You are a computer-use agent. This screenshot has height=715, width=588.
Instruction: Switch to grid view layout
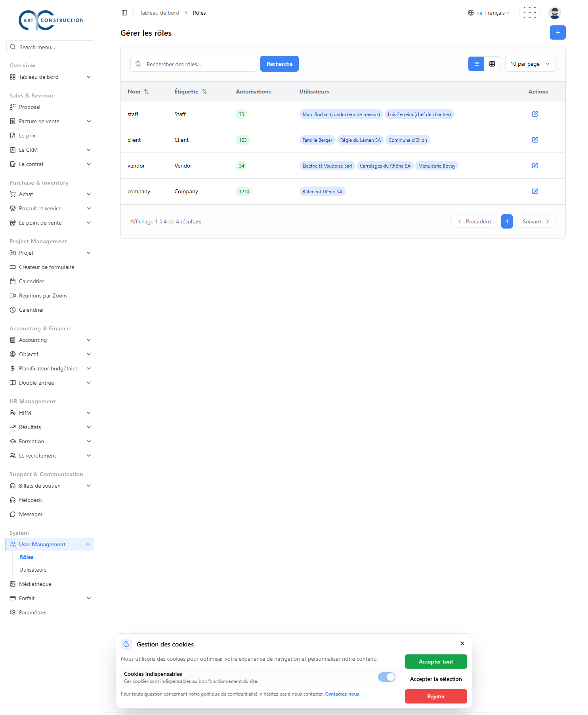[x=492, y=64]
